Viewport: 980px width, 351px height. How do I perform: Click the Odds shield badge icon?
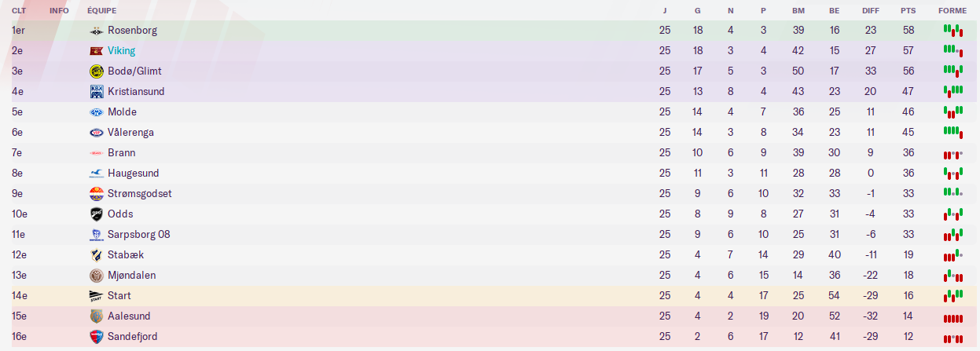[97, 214]
